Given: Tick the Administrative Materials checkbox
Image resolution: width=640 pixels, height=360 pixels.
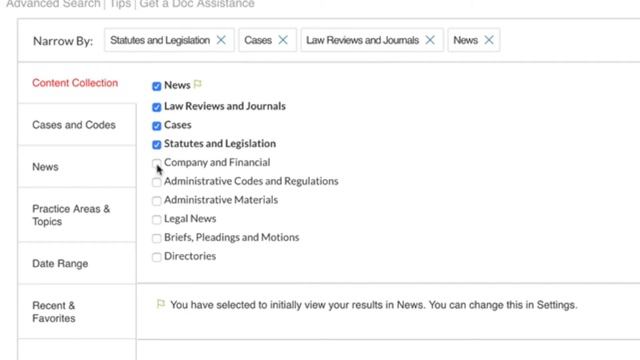Looking at the screenshot, I should pyautogui.click(x=156, y=201).
